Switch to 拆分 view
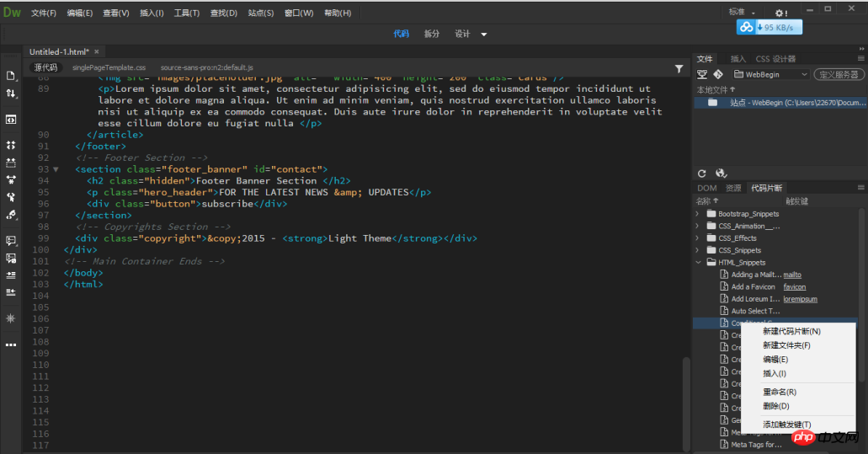Image resolution: width=868 pixels, height=454 pixels. point(432,34)
